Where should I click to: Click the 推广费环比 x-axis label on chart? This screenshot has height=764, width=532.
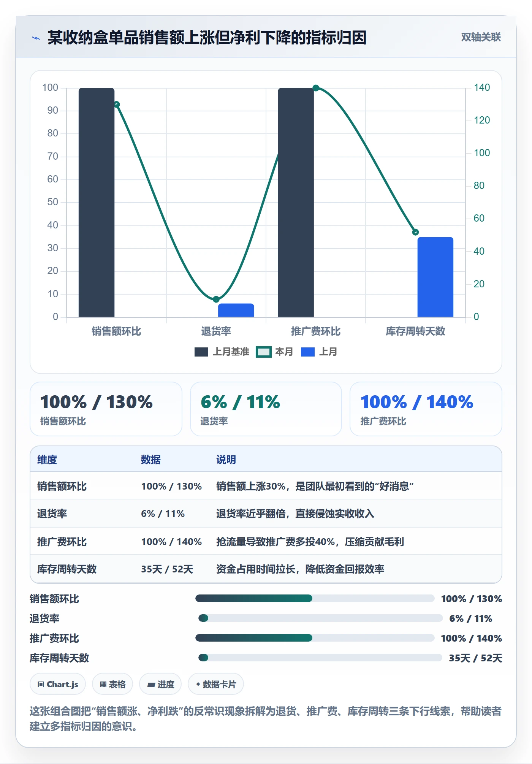[x=316, y=331]
